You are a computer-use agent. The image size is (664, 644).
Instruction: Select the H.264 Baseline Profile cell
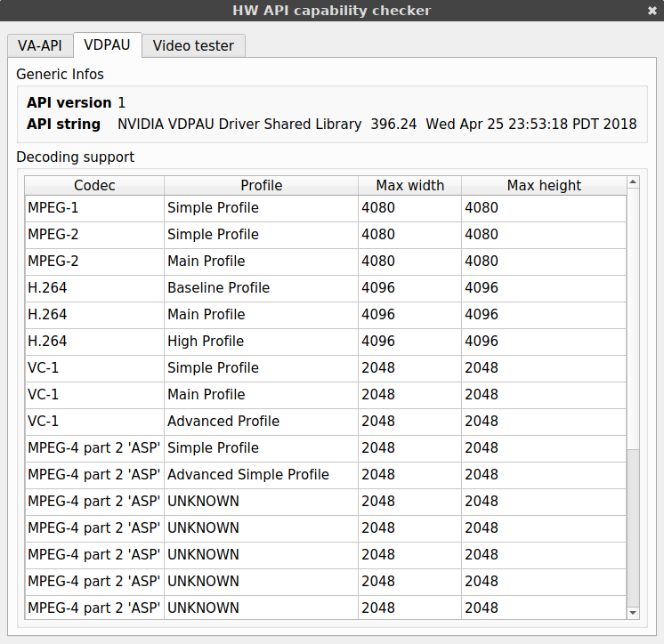(262, 287)
